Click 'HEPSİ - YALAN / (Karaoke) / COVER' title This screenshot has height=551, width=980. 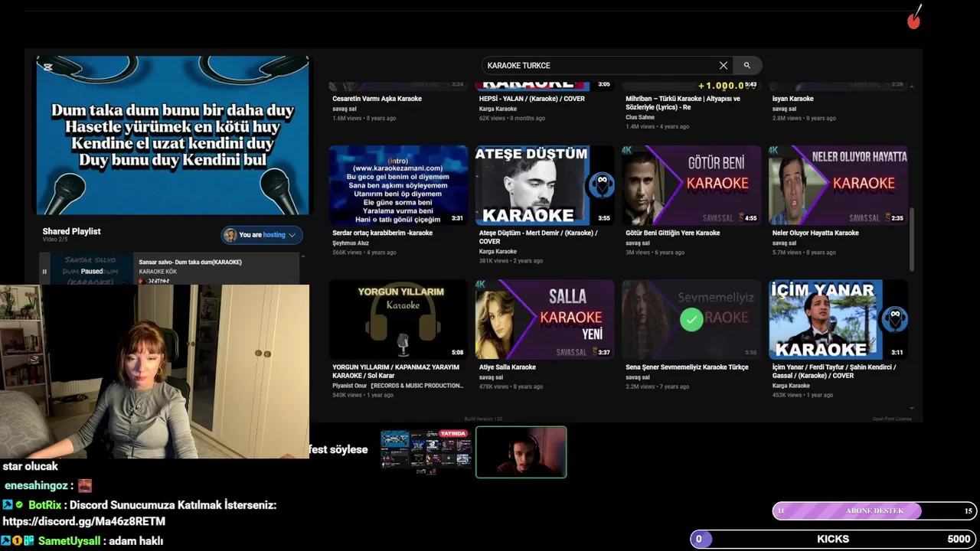531,99
